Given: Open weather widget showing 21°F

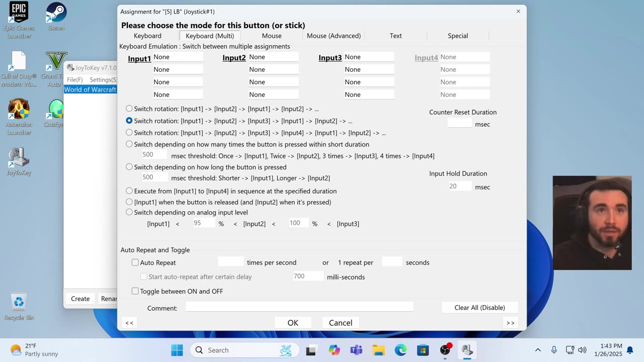Looking at the screenshot, I should click(x=34, y=350).
